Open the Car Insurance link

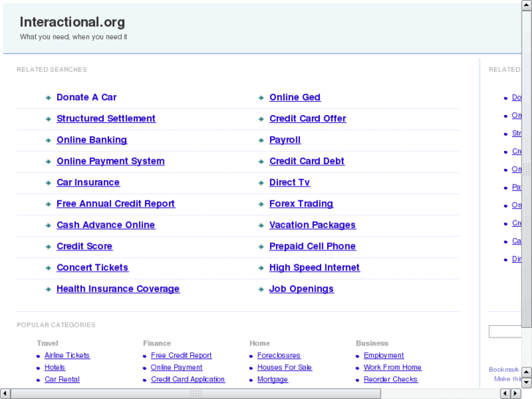click(89, 182)
